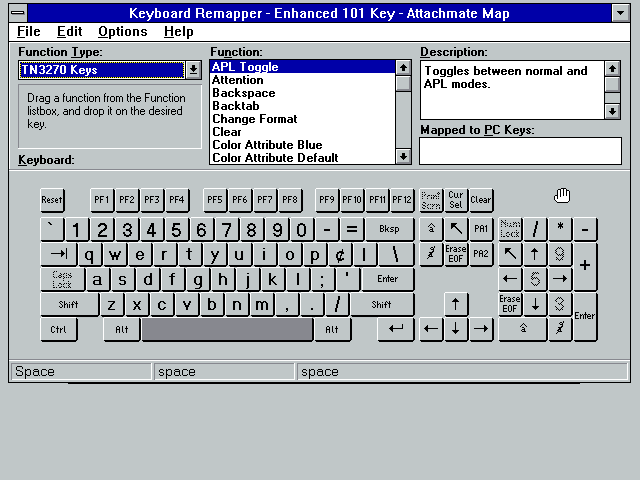Select Attention in the Function list
This screenshot has height=480, width=640.
click(302, 80)
